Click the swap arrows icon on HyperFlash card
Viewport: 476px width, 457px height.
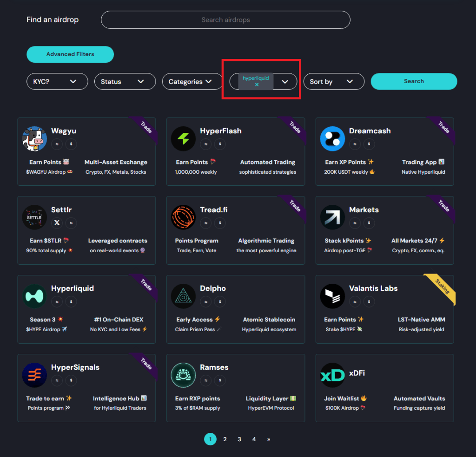click(206, 144)
